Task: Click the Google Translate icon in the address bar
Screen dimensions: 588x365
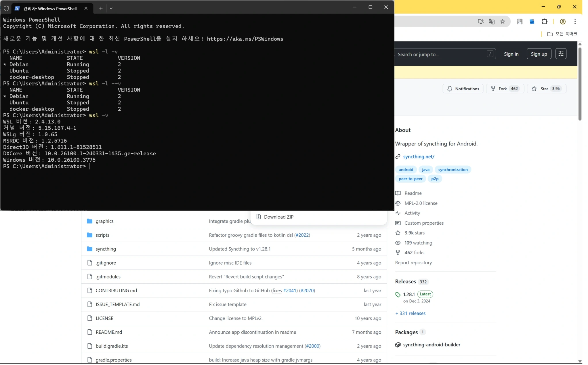Action: click(x=492, y=22)
